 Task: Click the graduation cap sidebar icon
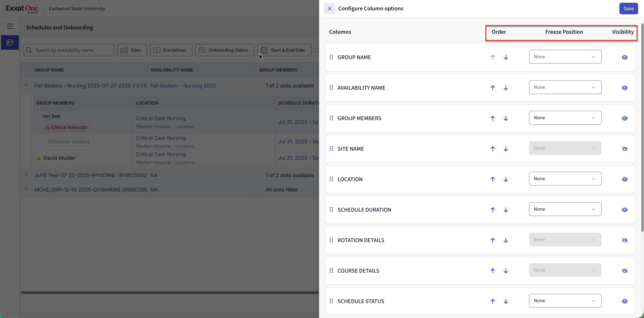10,42
